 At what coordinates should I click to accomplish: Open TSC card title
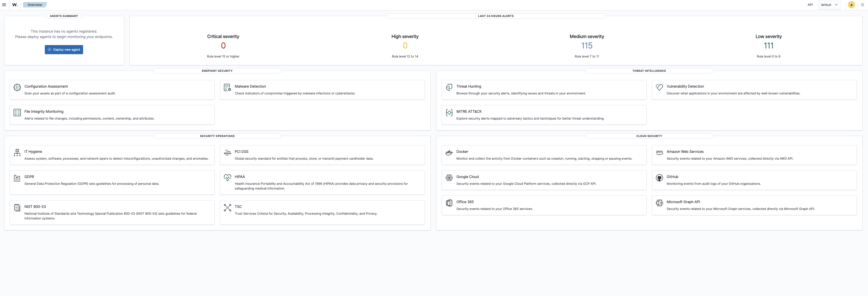point(238,207)
